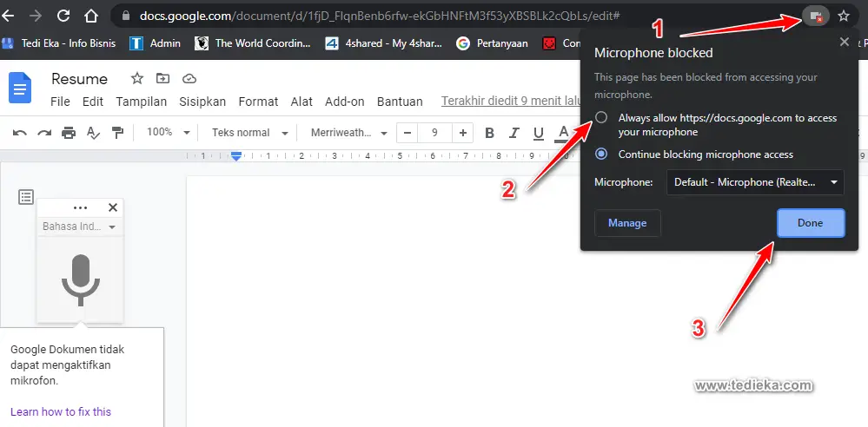Viewport: 868px width, 427px height.
Task: Check the cloud document status icon
Action: (x=189, y=78)
